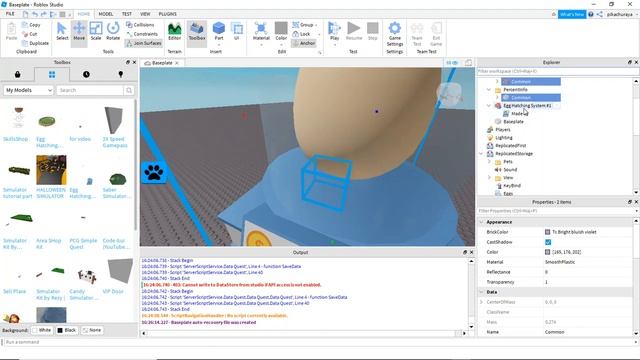The width and height of the screenshot is (640, 360).
Task: Collapse the Appearance properties section
Action: [481, 222]
